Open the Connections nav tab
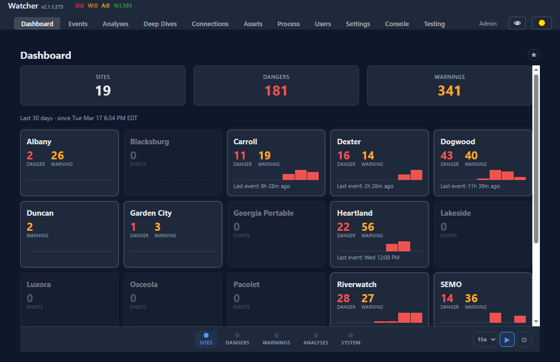Viewport: 560px width, 362px height. [210, 24]
